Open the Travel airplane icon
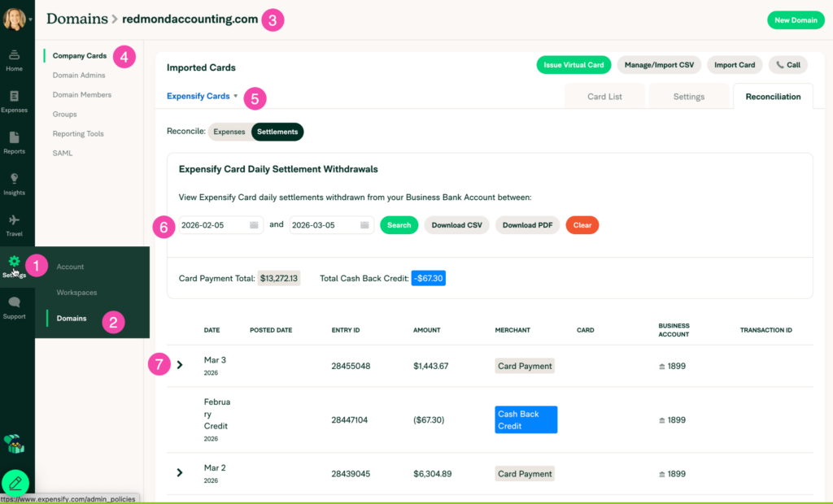Viewport: 833px width, 504px height. point(15,219)
